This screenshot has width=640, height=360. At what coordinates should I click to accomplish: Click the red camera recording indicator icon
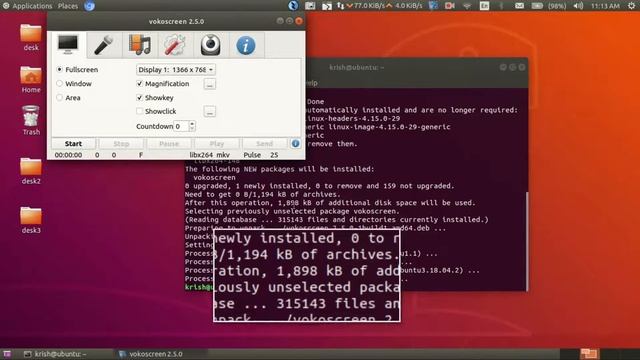(x=450, y=6)
